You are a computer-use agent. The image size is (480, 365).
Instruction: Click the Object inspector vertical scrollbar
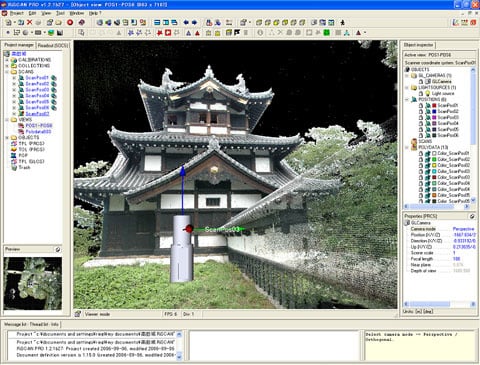click(473, 134)
